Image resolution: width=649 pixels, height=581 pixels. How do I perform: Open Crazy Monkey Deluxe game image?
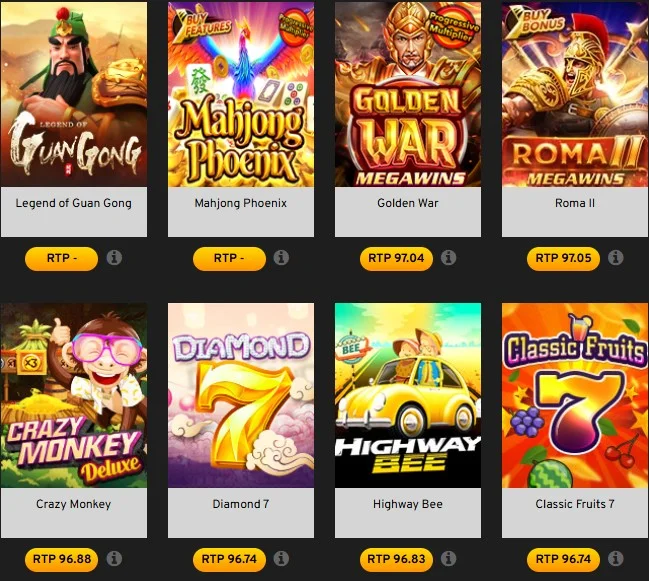(74, 395)
